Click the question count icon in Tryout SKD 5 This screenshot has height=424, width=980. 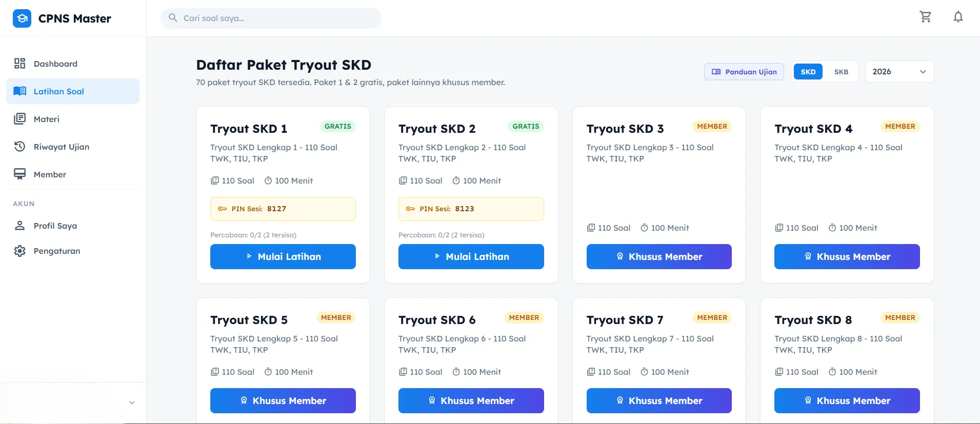coord(215,372)
